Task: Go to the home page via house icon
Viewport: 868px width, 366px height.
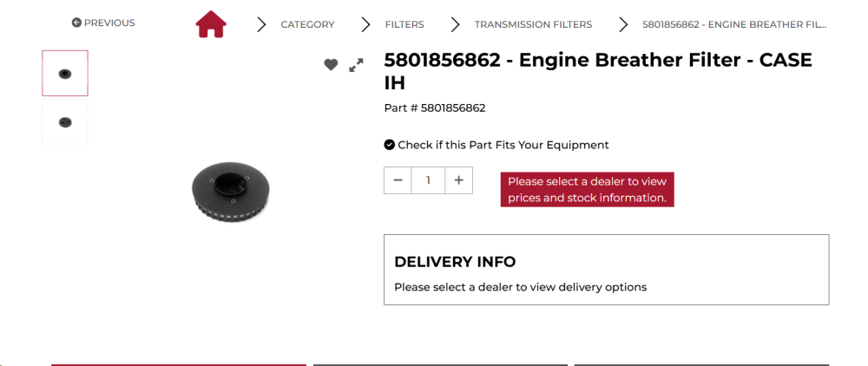Action: [x=211, y=24]
